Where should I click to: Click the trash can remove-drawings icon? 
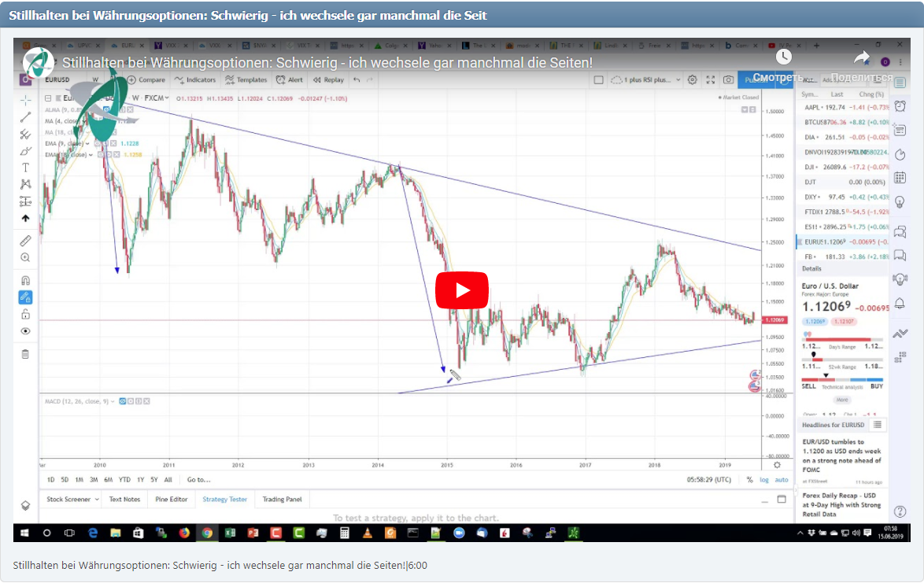click(25, 354)
